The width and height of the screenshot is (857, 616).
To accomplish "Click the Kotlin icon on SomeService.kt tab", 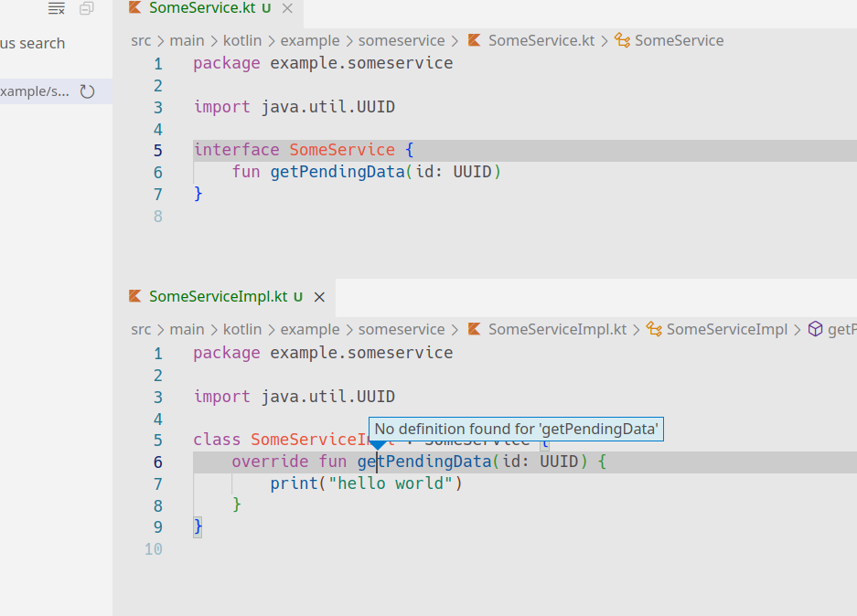I will click(135, 7).
